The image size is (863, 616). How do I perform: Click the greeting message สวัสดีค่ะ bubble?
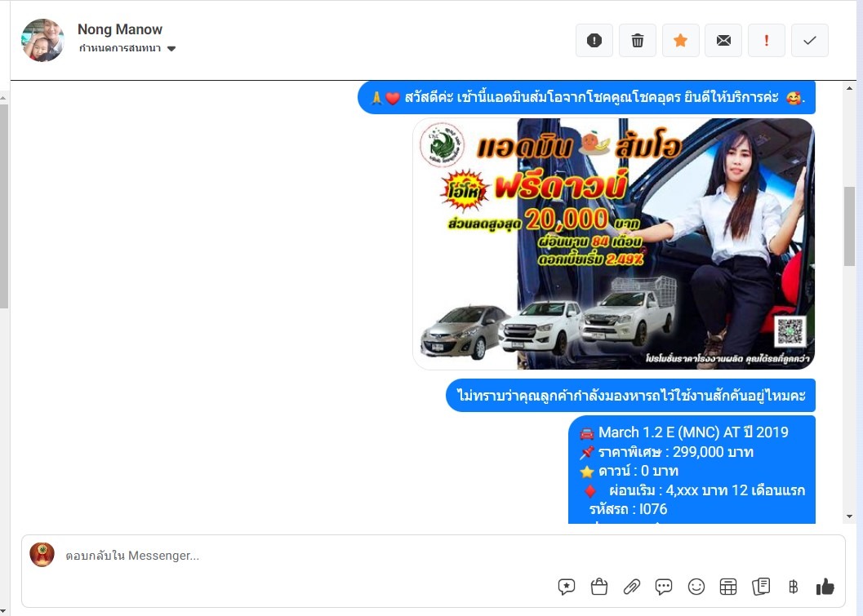click(587, 98)
